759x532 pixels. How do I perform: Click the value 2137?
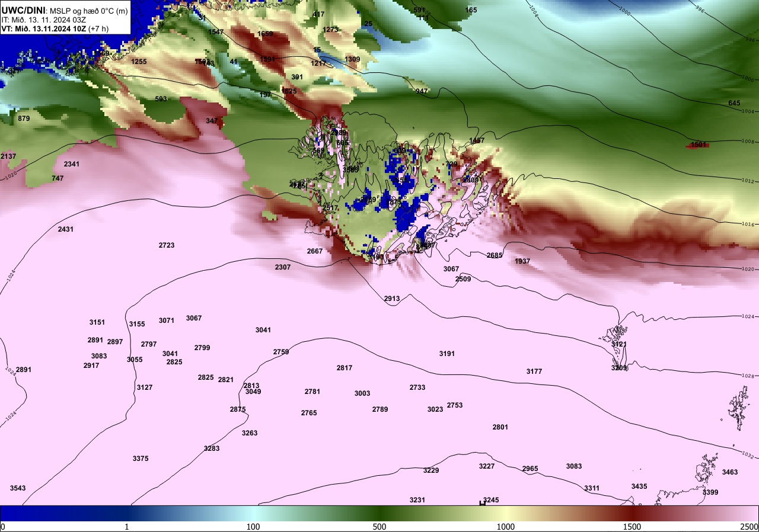[x=8, y=156]
